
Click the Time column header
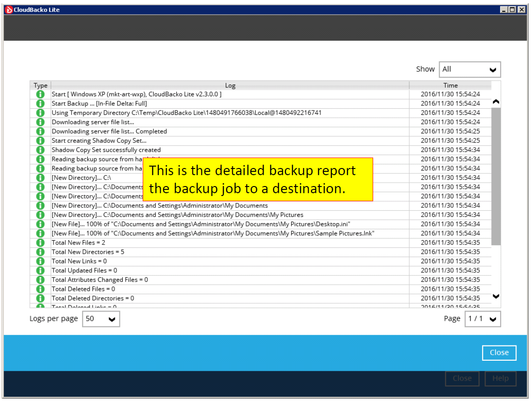click(450, 85)
